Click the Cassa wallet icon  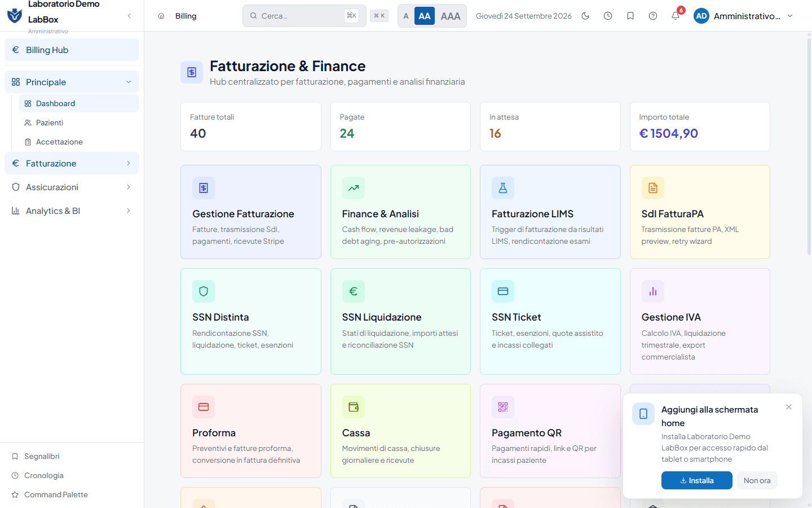(x=354, y=407)
